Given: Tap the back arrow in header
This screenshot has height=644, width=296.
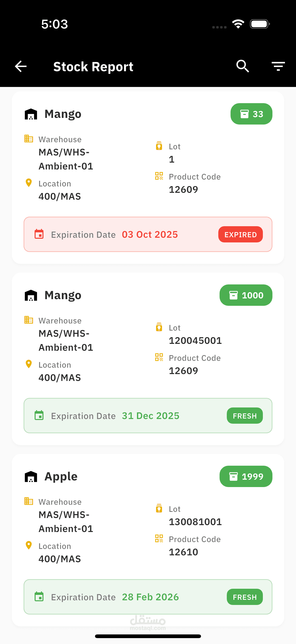Looking at the screenshot, I should pos(21,67).
